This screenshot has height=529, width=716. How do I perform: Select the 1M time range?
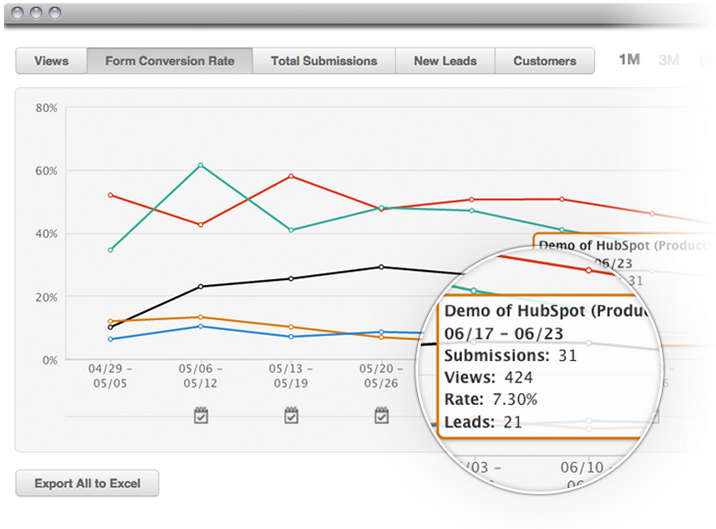click(x=629, y=59)
